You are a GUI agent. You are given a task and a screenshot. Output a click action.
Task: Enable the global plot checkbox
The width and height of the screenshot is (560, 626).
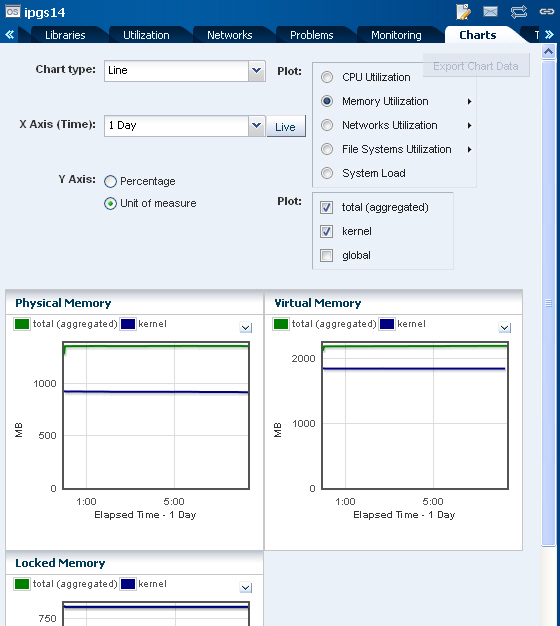click(x=327, y=255)
